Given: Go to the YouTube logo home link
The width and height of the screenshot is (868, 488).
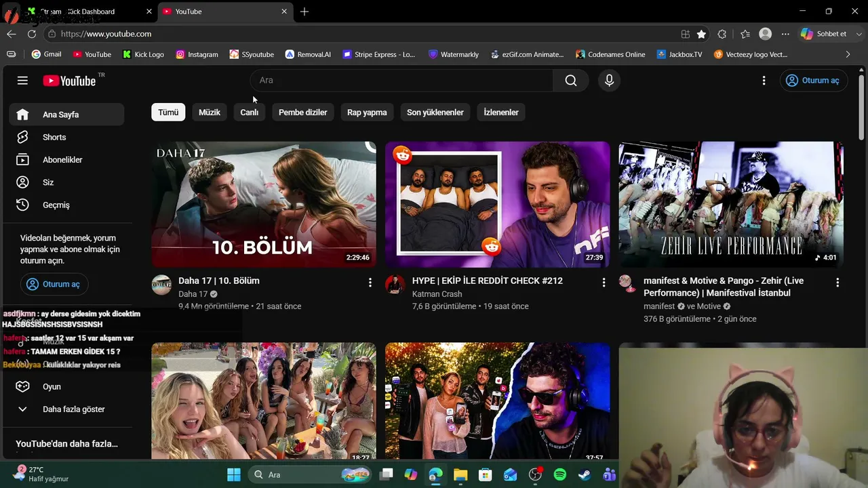Looking at the screenshot, I should point(69,81).
